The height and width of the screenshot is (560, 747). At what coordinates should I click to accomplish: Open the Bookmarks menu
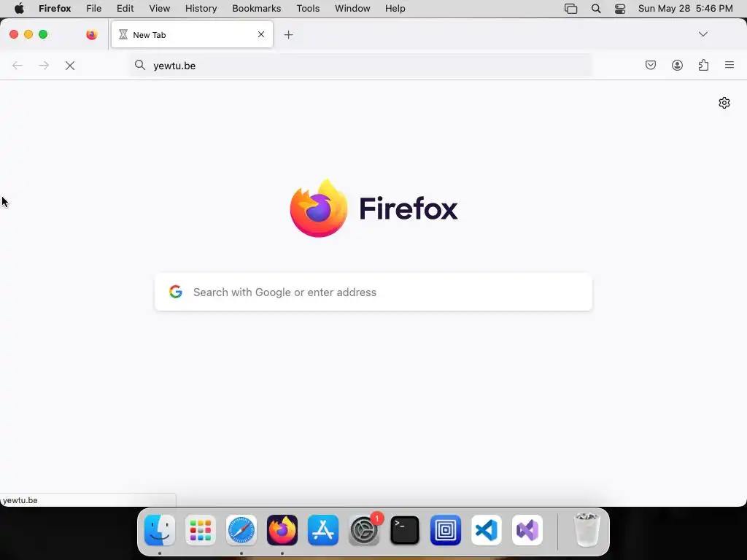pyautogui.click(x=256, y=9)
